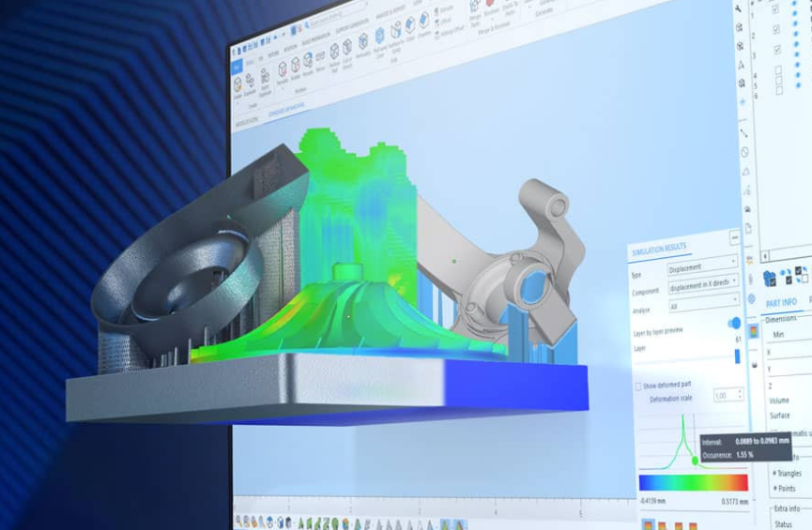Screen dimensions: 812x530
Task: Select the triangle tool icon in side toolbar
Action: click(x=745, y=172)
